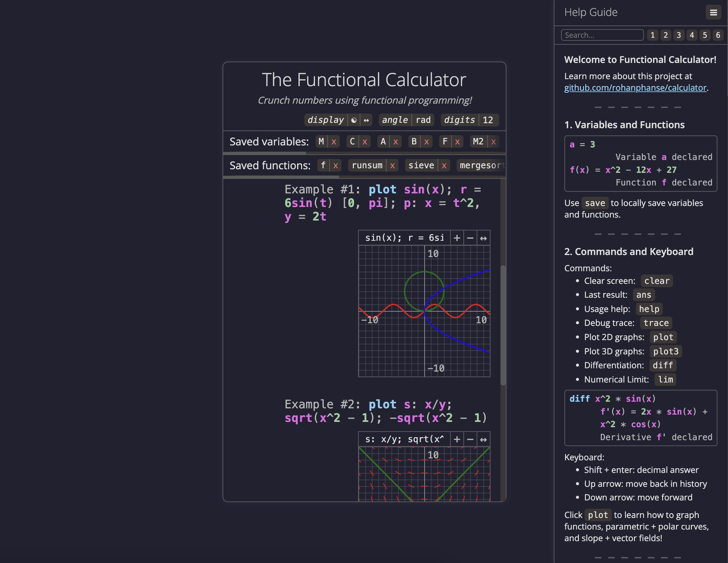Viewport: 728px width, 563px height.
Task: Click the plot3 command in help
Action: tap(665, 351)
